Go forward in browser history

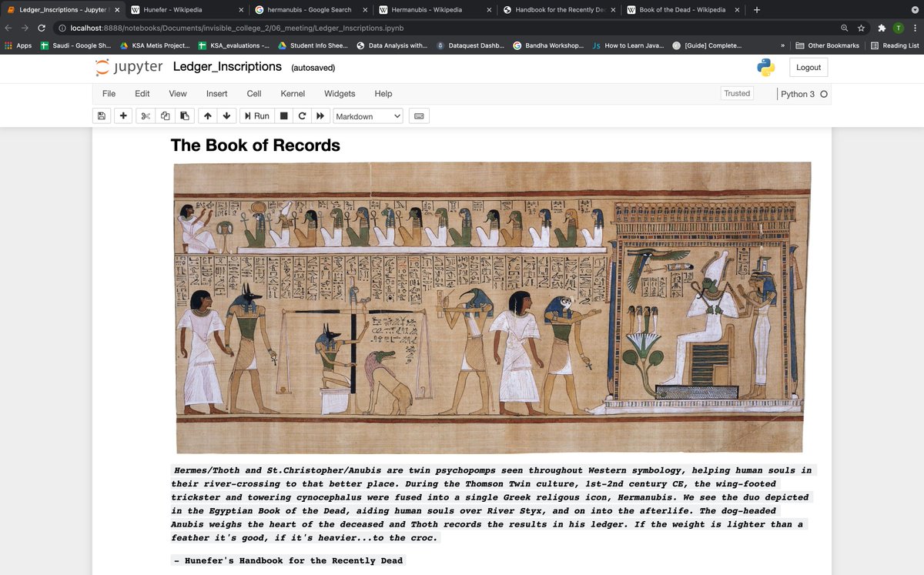(x=25, y=28)
